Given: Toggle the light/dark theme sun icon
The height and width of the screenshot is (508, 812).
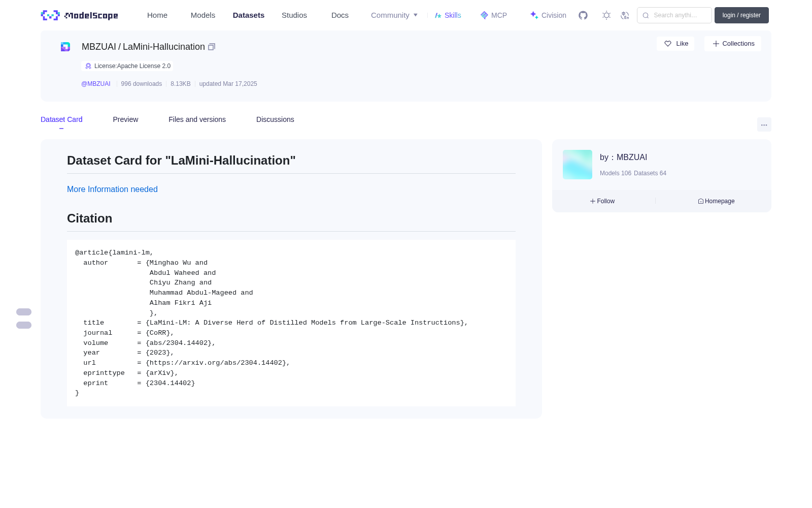Looking at the screenshot, I should tap(606, 15).
